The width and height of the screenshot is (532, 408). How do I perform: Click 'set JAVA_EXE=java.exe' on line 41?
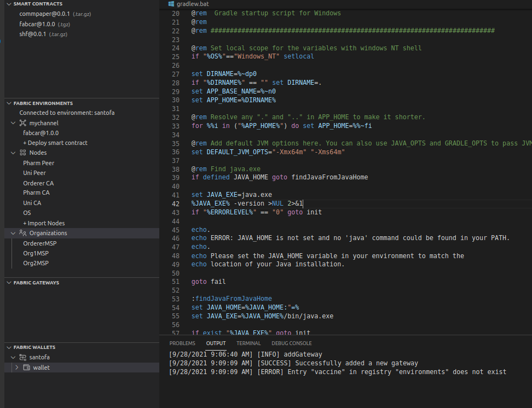[x=232, y=195]
